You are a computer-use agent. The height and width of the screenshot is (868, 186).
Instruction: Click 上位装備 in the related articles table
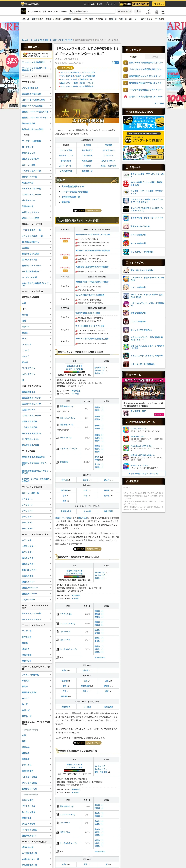pyautogui.click(x=87, y=145)
